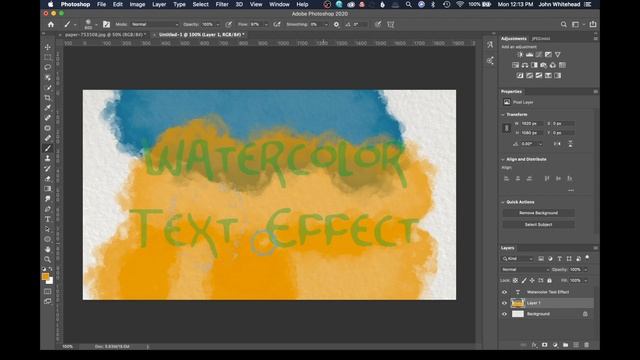Create new adjustment layer icon
Image resolution: width=640 pixels, height=360 pixels.
pyautogui.click(x=555, y=345)
